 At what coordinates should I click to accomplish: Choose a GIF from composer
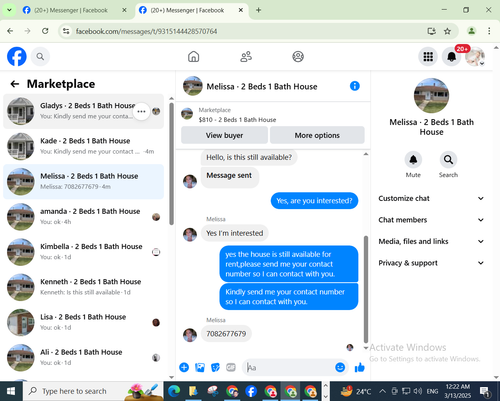tap(231, 367)
